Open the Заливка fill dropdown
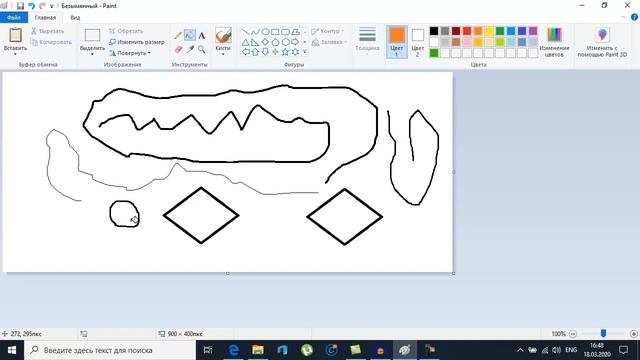Screen dimensions: 640x360 [329, 42]
